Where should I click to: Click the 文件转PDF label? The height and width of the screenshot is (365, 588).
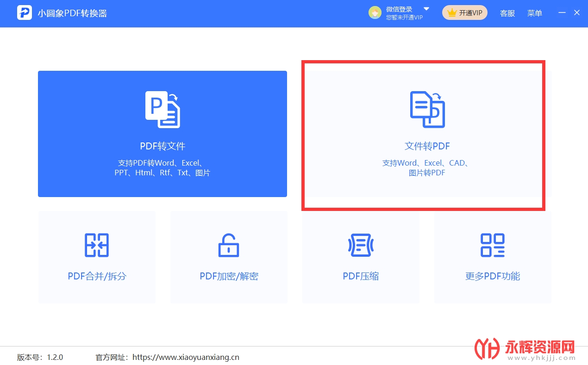tap(427, 146)
